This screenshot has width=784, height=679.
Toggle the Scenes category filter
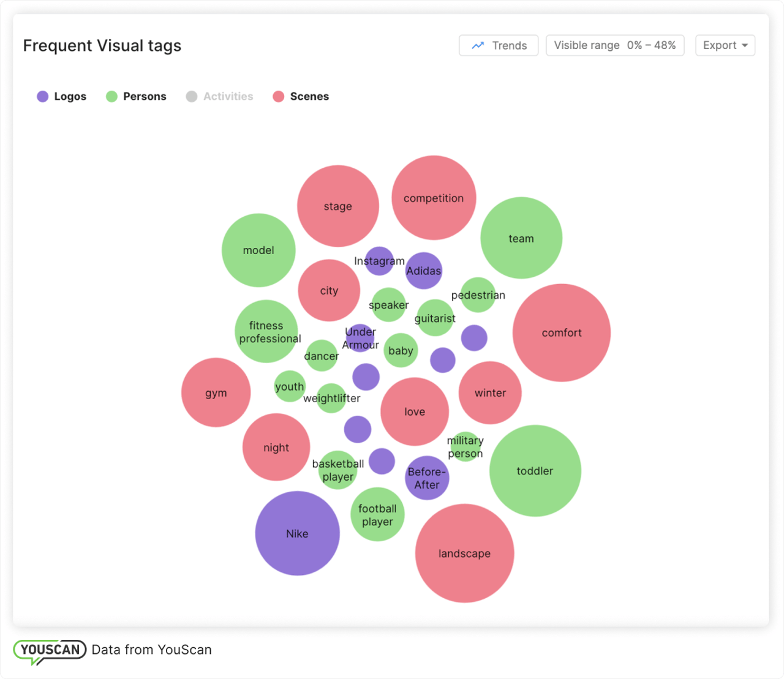(x=300, y=96)
